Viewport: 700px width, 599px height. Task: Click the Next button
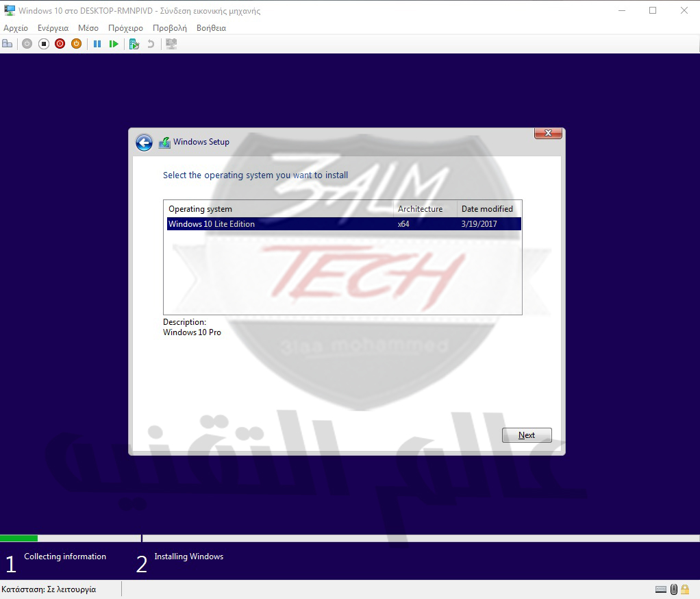[x=527, y=435]
